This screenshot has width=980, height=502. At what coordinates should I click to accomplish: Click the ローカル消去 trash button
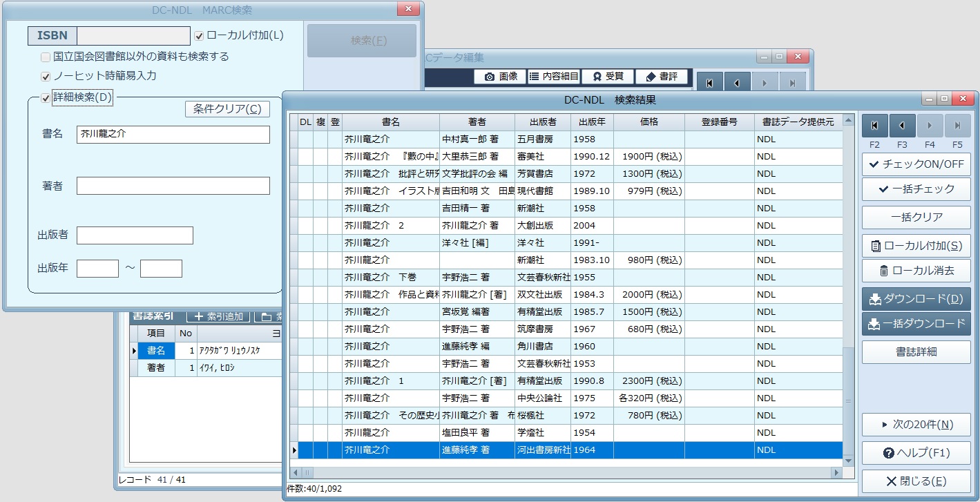click(916, 271)
